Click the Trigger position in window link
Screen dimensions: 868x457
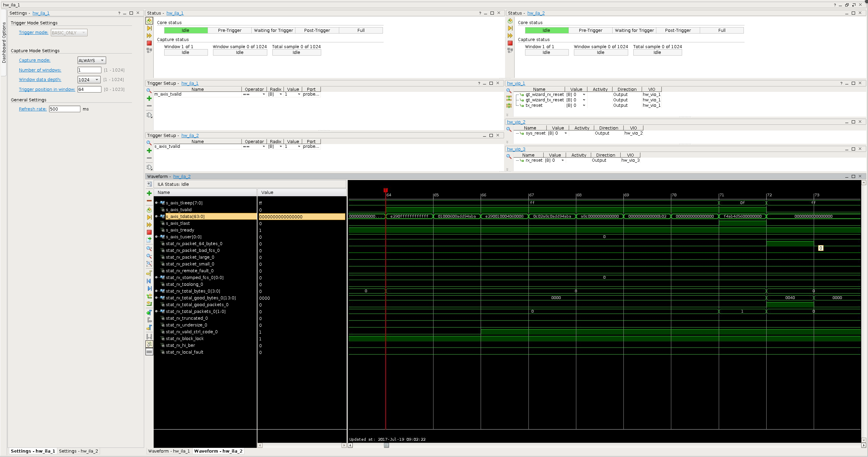pyautogui.click(x=47, y=90)
